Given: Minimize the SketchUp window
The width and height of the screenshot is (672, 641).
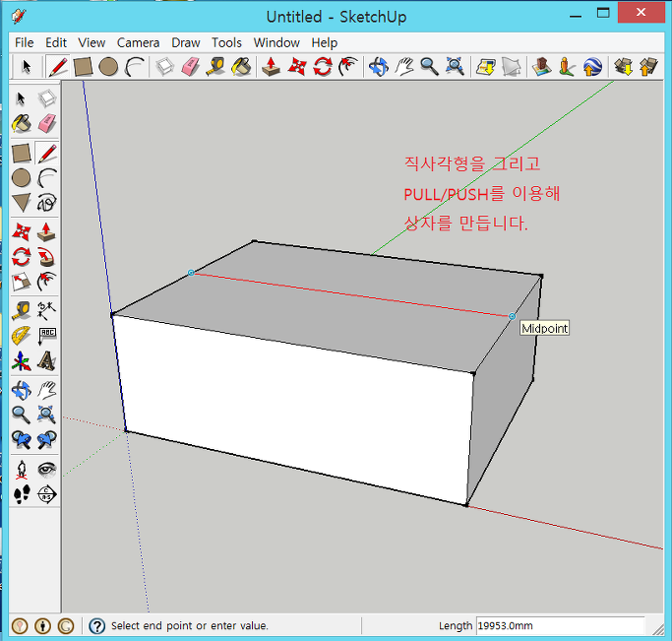Looking at the screenshot, I should pos(576,16).
